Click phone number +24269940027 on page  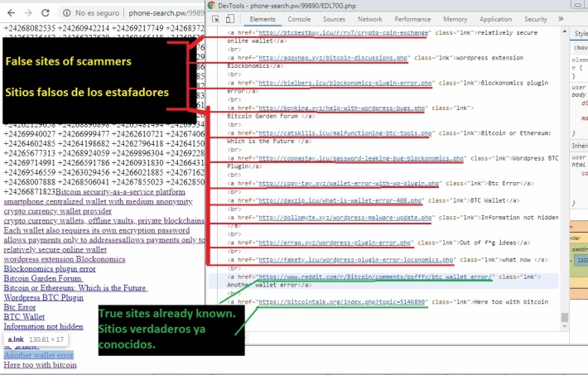(x=30, y=134)
